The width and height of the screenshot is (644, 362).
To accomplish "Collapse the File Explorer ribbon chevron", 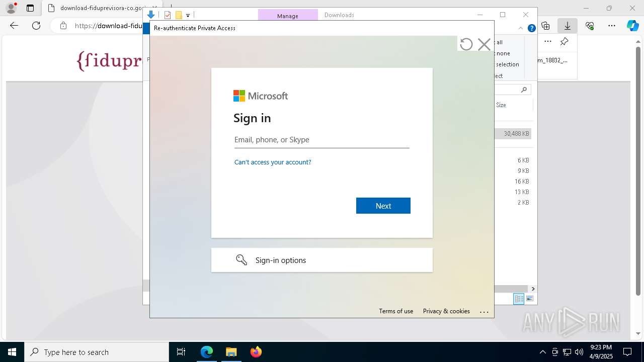I will coord(521,28).
